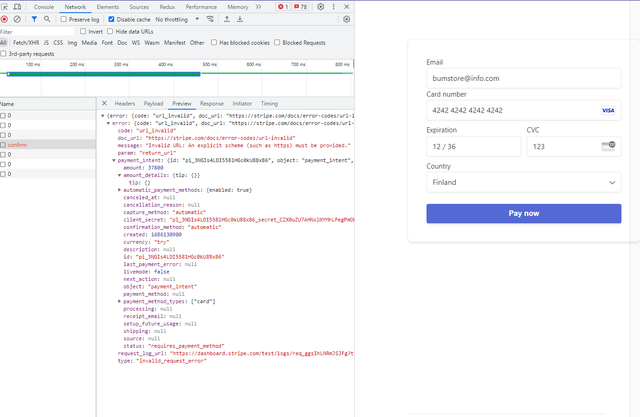Toggle Preserve log checkbox
Viewport: 640px width, 417px height.
pyautogui.click(x=64, y=19)
